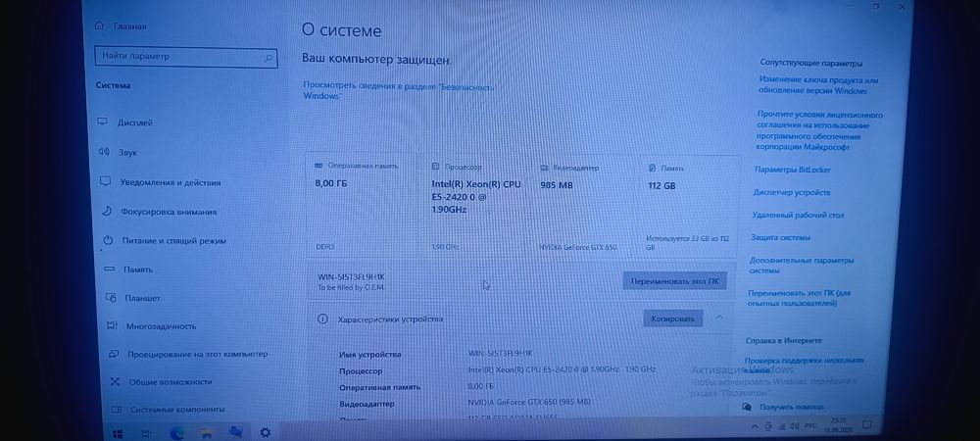980x441 pixels.
Task: Click the power icon beside Питание
Action: click(x=108, y=240)
